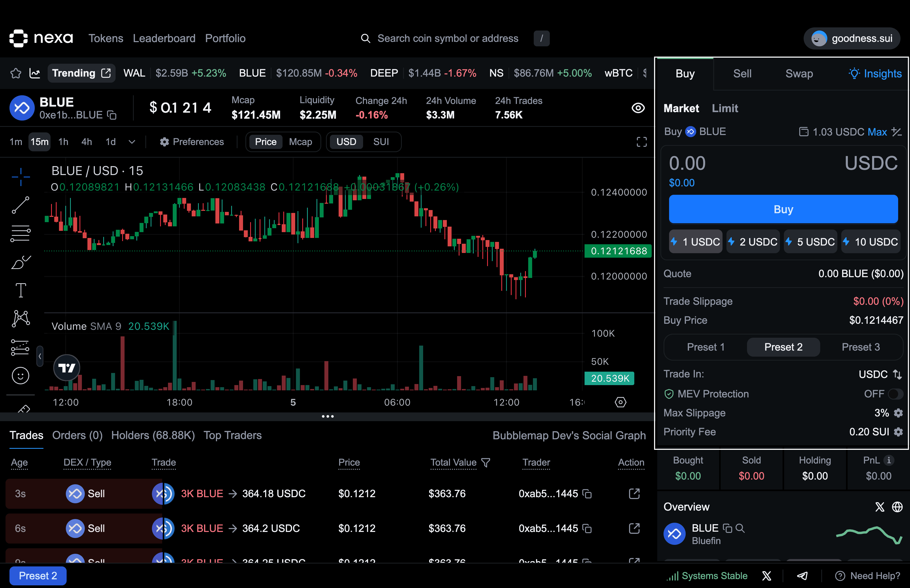Open the emoji annotation tool

(x=21, y=375)
